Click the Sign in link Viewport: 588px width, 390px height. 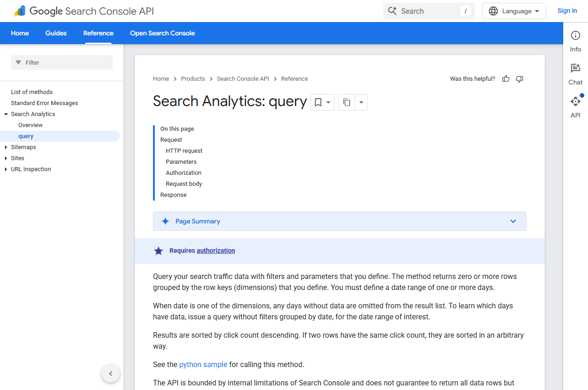567,11
